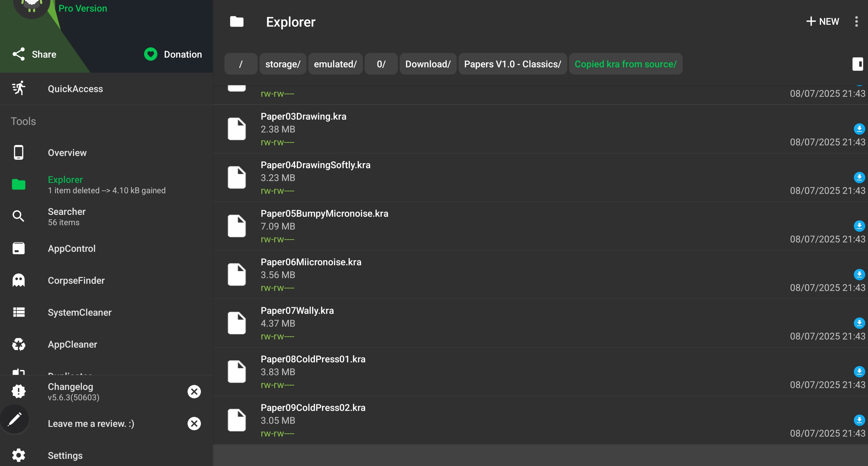The height and width of the screenshot is (466, 868).
Task: Dismiss the Changelog notification entry
Action: (194, 391)
